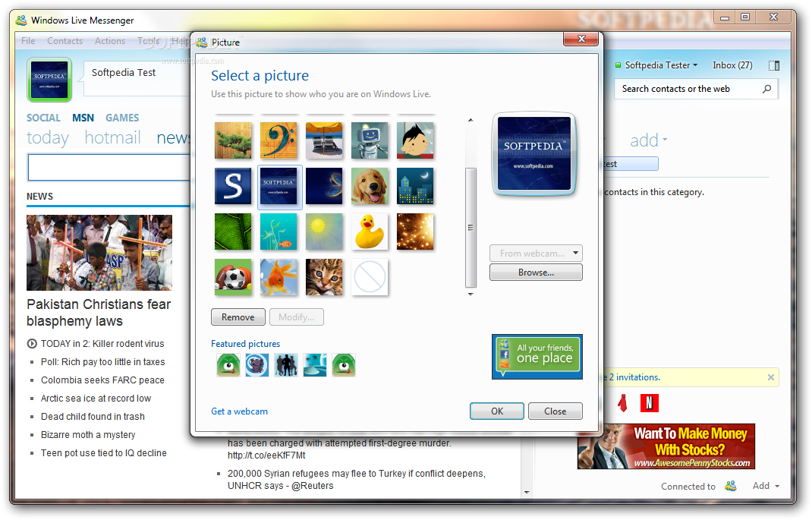Switch to the GAMES tab
Image resolution: width=812 pixels, height=520 pixels.
point(122,118)
